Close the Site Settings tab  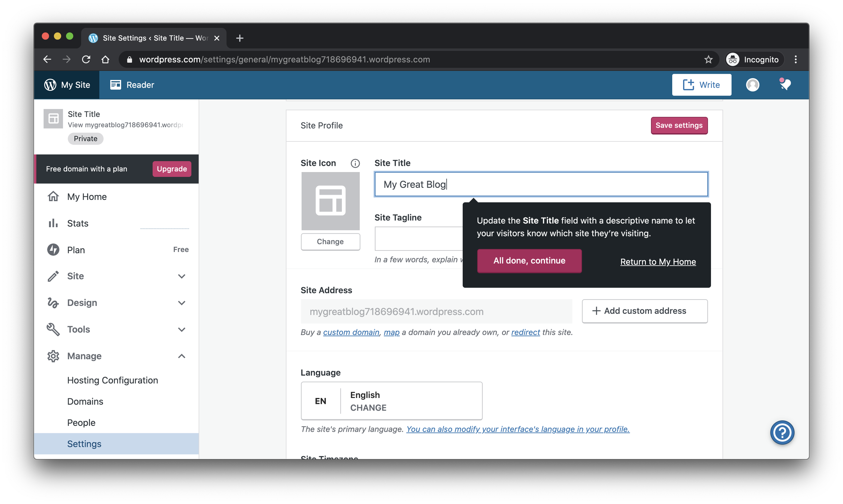click(x=217, y=38)
